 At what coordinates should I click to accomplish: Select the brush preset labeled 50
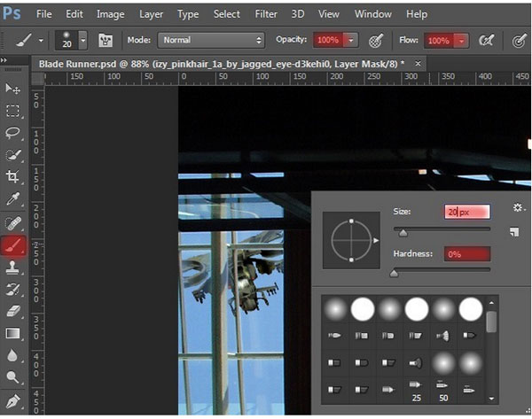click(x=443, y=391)
